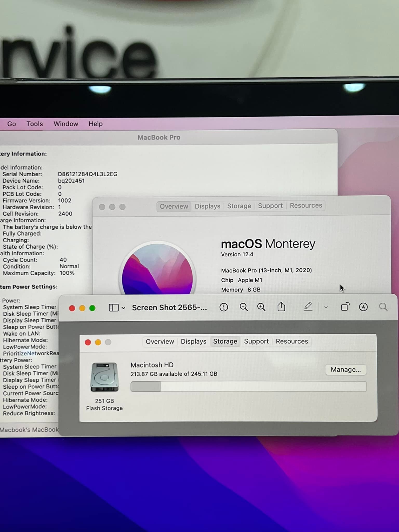This screenshot has height=532, width=399.
Task: Zoom out with the minus magnifier
Action: 243,307
